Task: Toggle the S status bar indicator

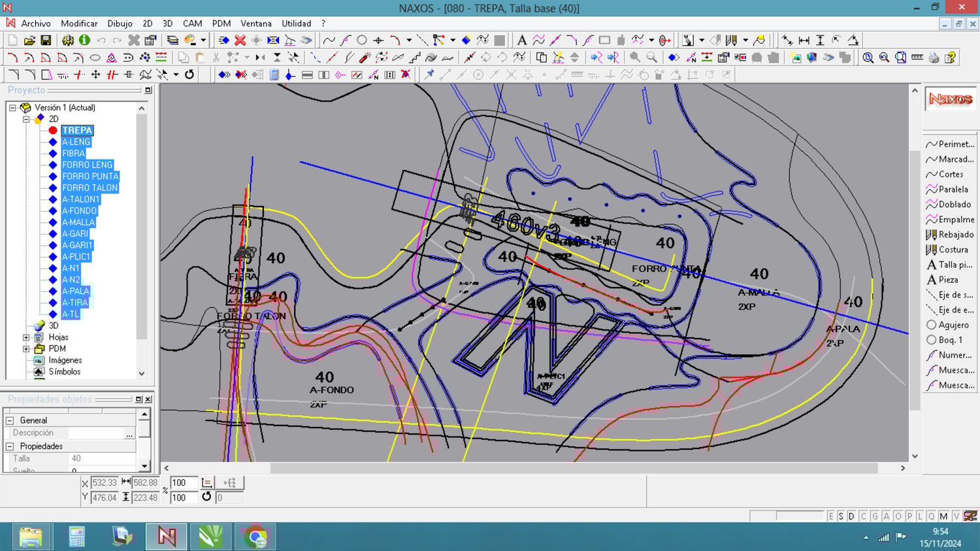Action: pyautogui.click(x=841, y=516)
